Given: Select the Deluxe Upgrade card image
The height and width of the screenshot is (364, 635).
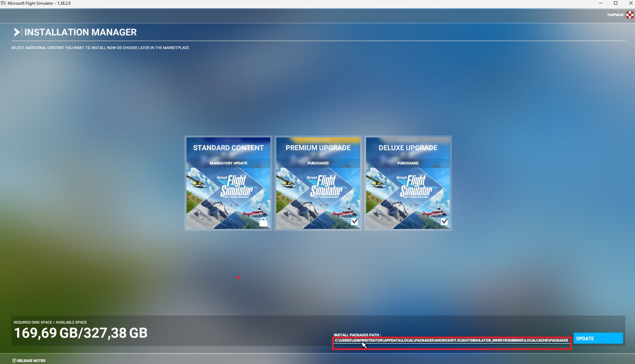Looking at the screenshot, I should click(x=408, y=199).
